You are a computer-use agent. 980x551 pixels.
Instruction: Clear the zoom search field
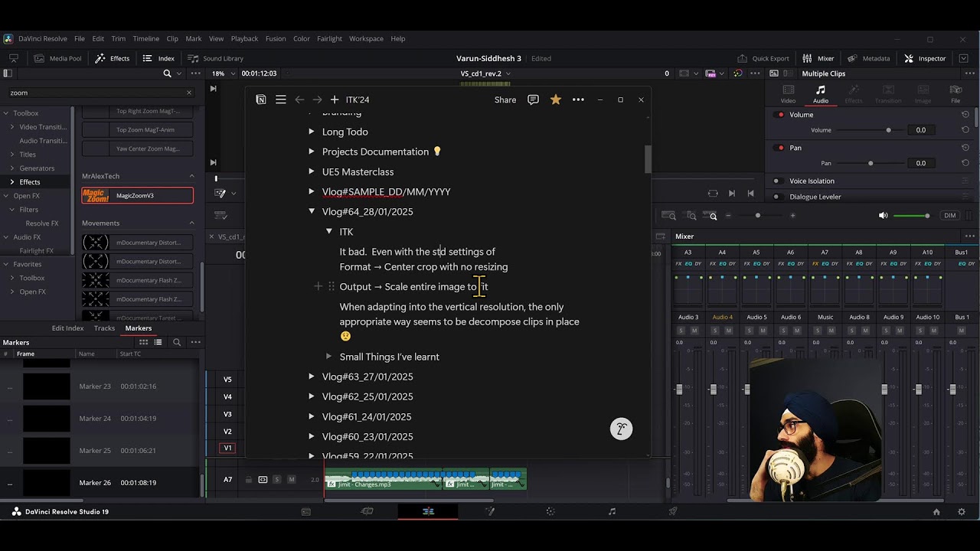coord(189,93)
